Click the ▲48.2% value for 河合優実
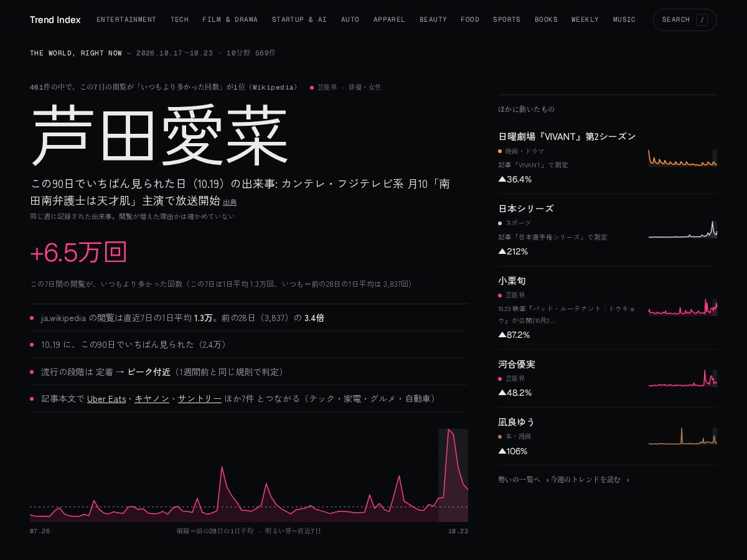Image resolution: width=747 pixels, height=560 pixels. (515, 393)
